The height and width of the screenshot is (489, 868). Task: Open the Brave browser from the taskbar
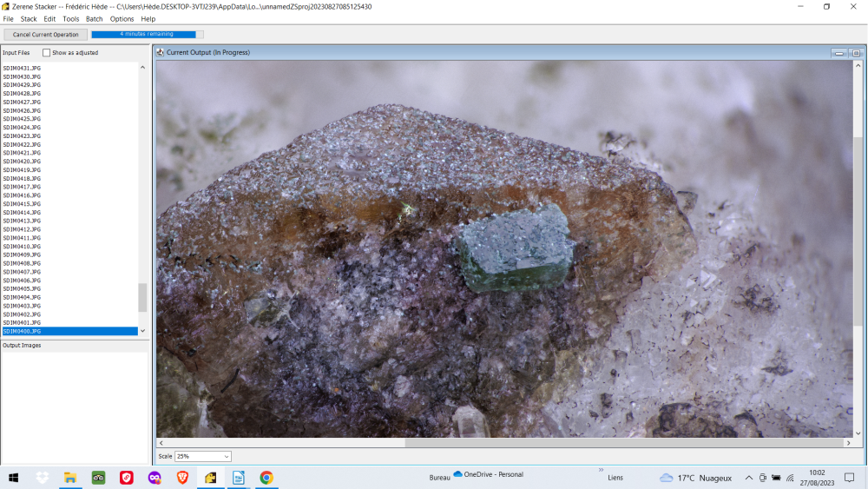pyautogui.click(x=182, y=478)
